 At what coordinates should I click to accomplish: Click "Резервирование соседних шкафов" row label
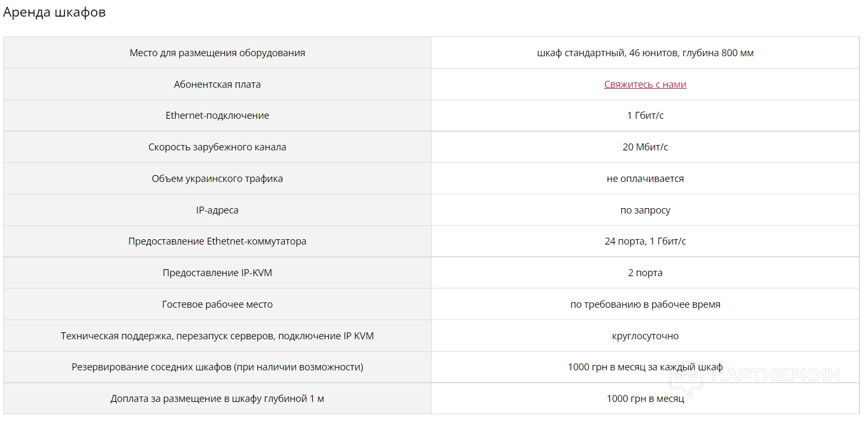(x=217, y=367)
